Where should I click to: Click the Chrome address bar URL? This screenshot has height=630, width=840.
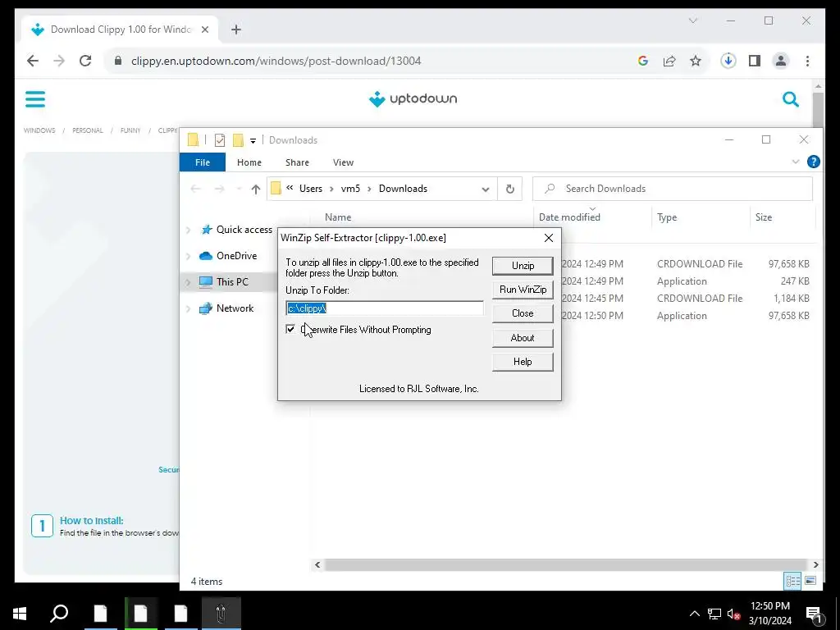click(276, 61)
